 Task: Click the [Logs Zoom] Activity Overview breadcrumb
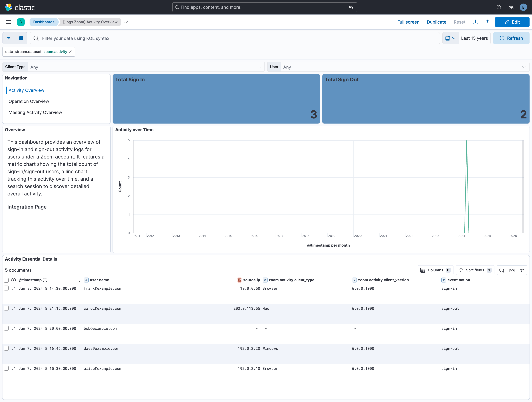pyautogui.click(x=90, y=22)
